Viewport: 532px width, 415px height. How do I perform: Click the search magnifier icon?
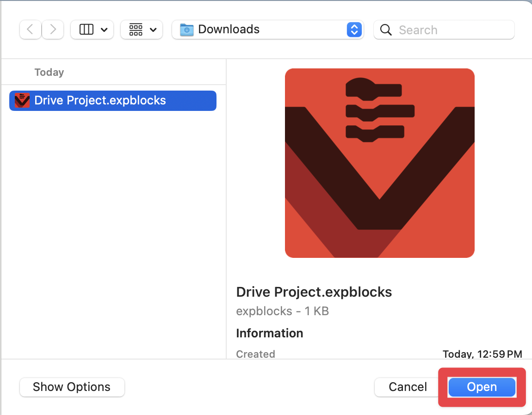[x=385, y=30]
